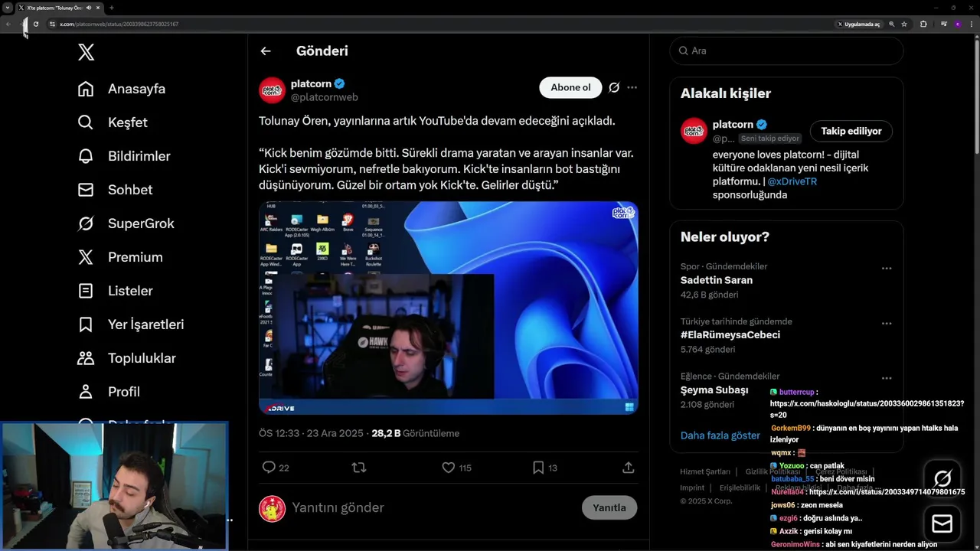Image resolution: width=980 pixels, height=551 pixels.
Task: Open the Imprint footer link
Action: coord(692,487)
